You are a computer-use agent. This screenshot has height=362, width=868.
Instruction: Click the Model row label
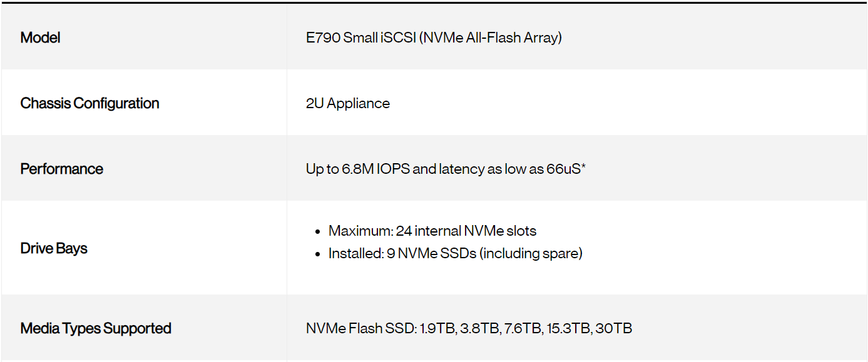point(40,38)
